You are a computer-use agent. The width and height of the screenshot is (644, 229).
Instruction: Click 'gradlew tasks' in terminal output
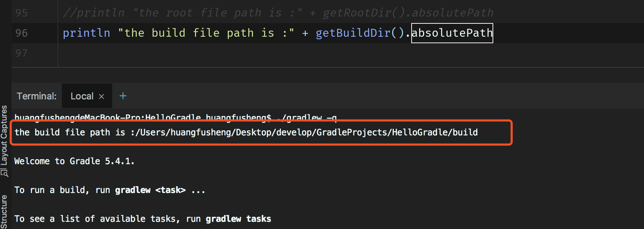[239, 219]
